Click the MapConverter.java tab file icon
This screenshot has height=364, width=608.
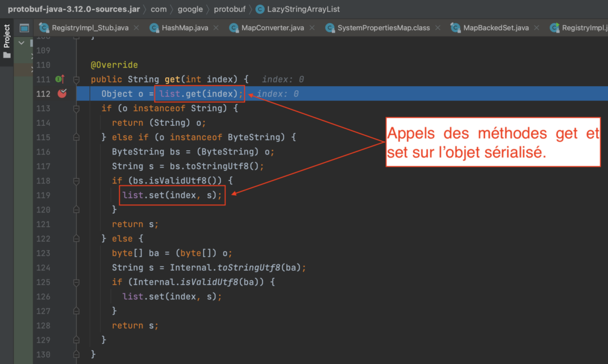[234, 28]
